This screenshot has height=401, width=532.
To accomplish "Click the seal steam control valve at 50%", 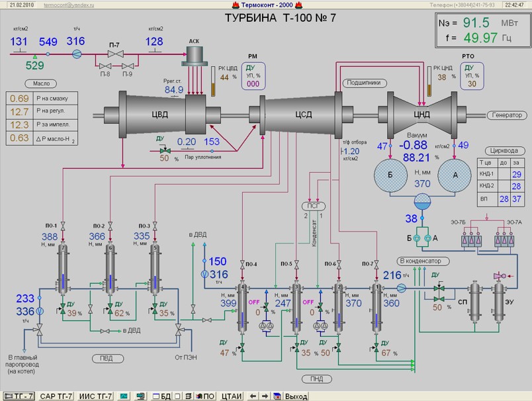I will (164, 150).
